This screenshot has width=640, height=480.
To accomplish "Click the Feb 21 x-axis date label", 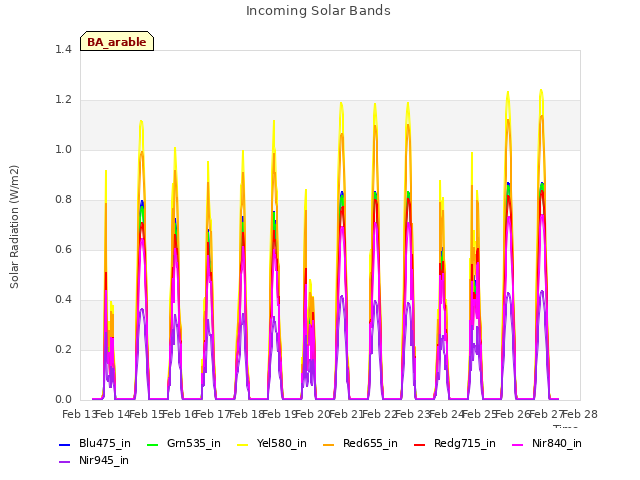I will click(346, 414).
